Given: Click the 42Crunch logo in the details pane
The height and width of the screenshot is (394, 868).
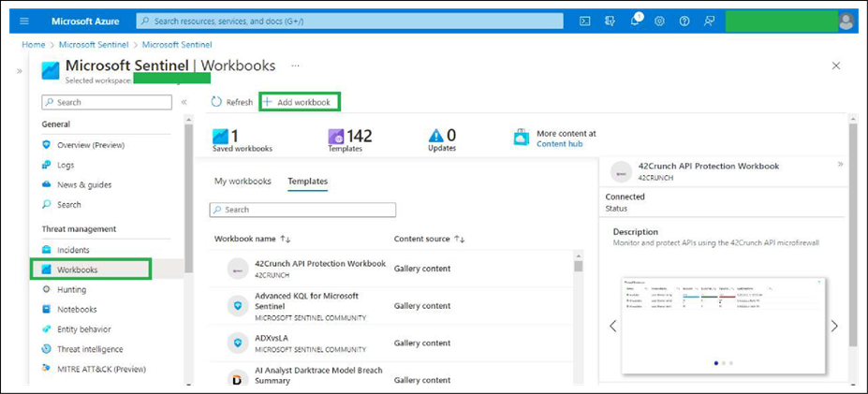Looking at the screenshot, I should (x=621, y=172).
